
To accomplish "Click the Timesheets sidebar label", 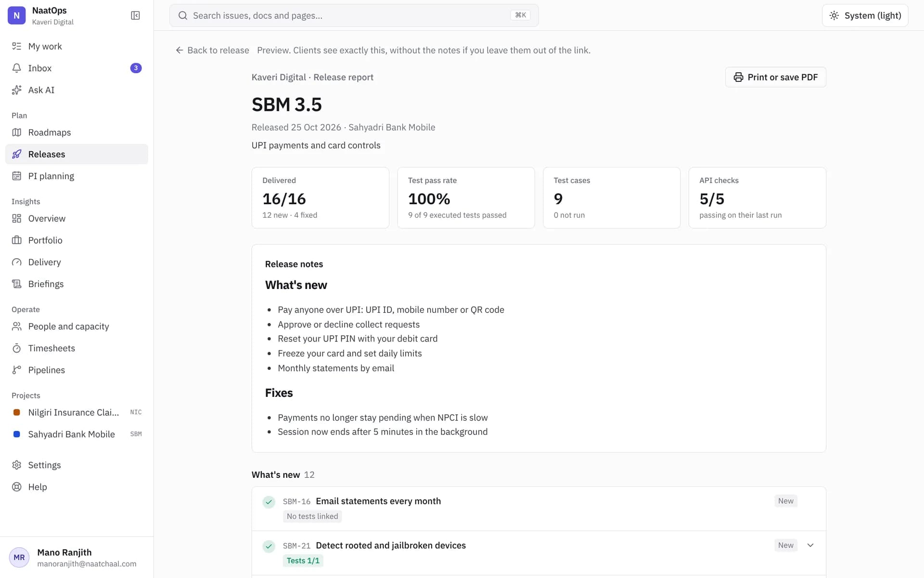I will point(51,348).
